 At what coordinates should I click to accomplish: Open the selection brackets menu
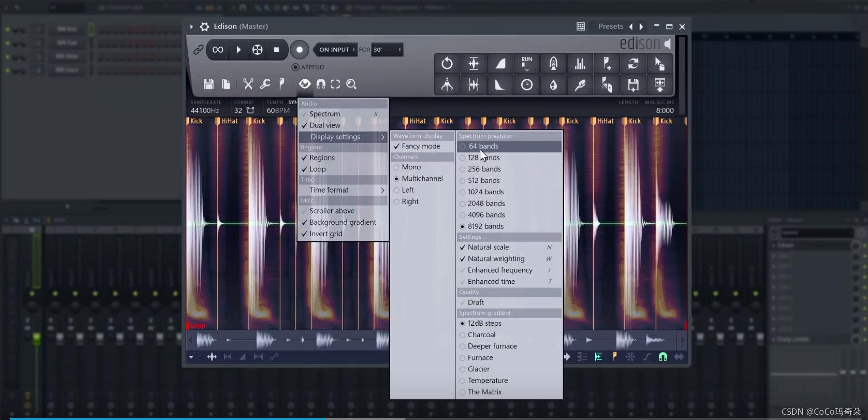(335, 84)
